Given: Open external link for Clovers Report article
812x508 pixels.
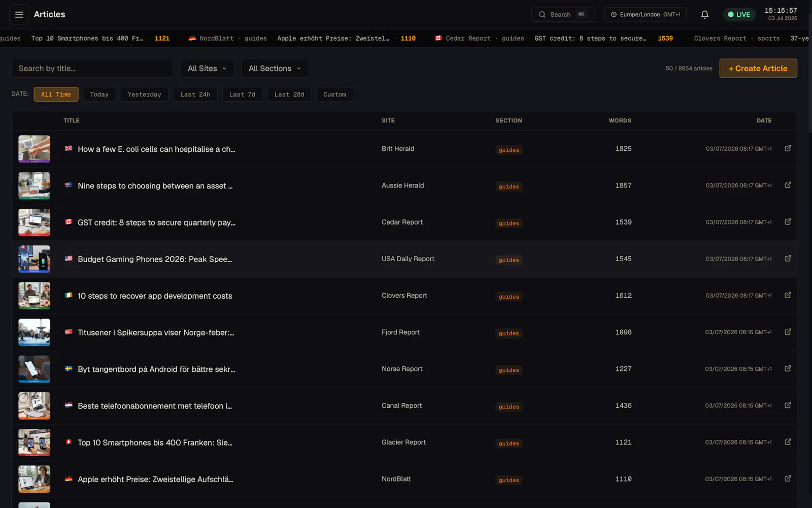Looking at the screenshot, I should (x=788, y=295).
